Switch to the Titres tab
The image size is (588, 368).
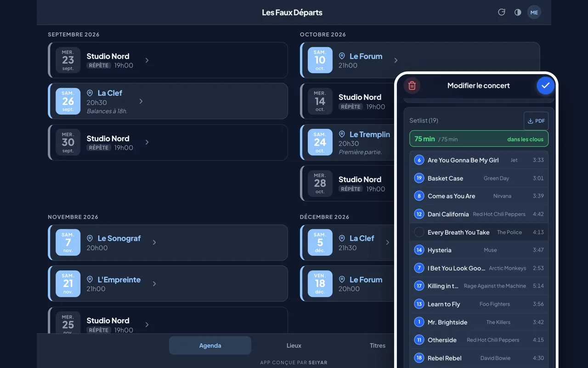(x=378, y=345)
